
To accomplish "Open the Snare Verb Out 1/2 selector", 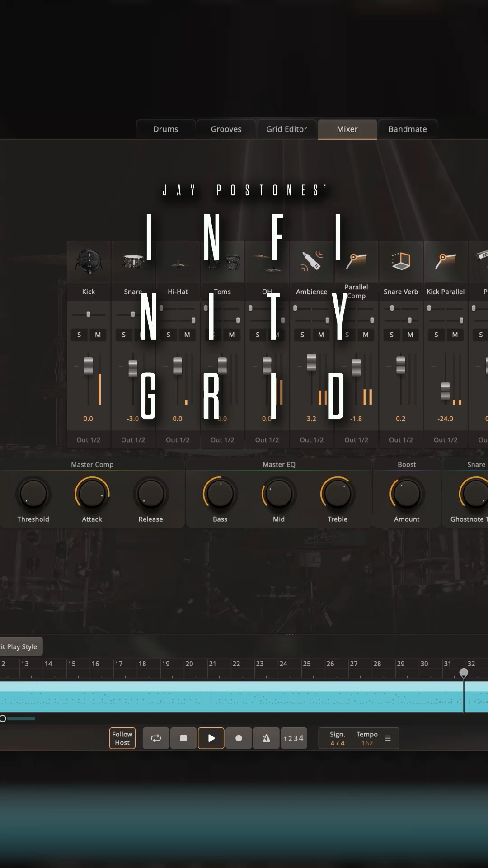I will [x=401, y=440].
